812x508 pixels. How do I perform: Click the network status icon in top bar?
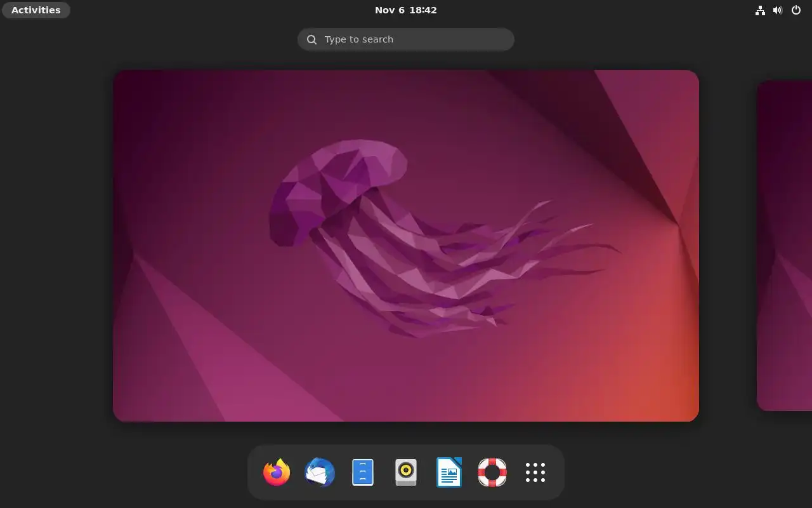pos(760,10)
